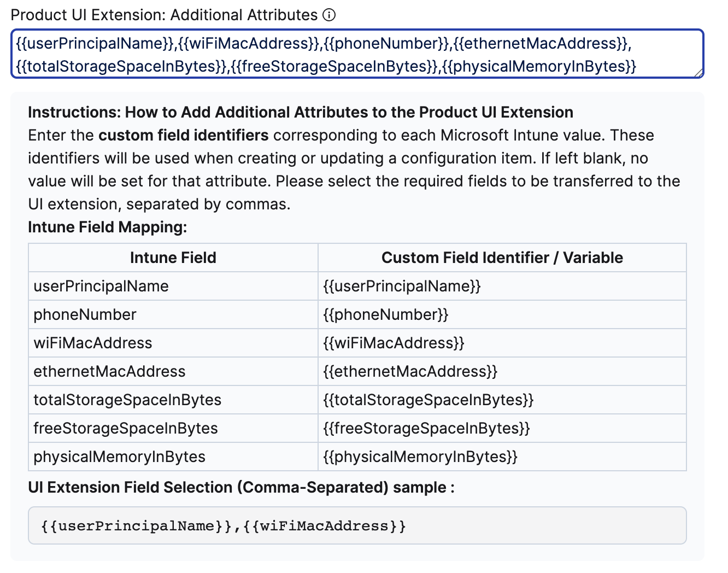Viewport: 728px width, 573px height.
Task: Focus the Additional Attributes text area
Action: [357, 54]
